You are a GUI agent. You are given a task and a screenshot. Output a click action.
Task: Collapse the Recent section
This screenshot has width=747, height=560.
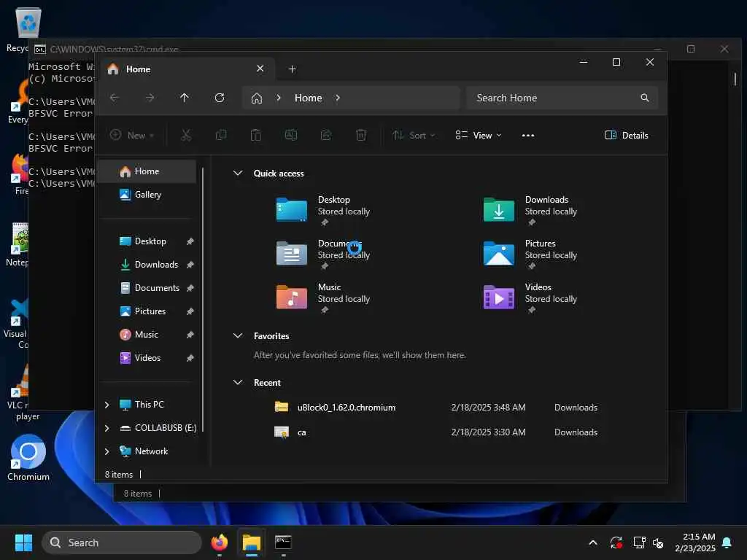click(x=238, y=382)
